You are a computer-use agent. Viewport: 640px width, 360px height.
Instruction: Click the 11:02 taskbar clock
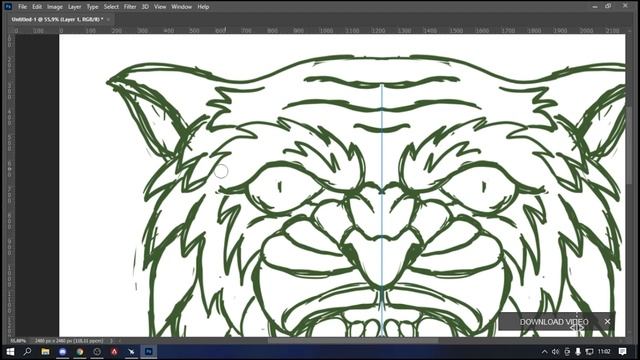[x=604, y=351]
